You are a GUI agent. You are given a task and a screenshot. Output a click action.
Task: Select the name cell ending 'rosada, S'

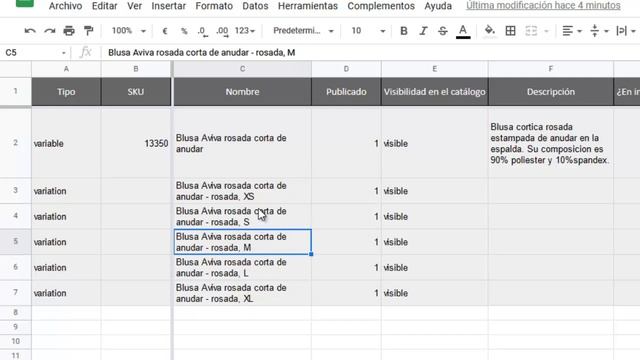(242, 216)
